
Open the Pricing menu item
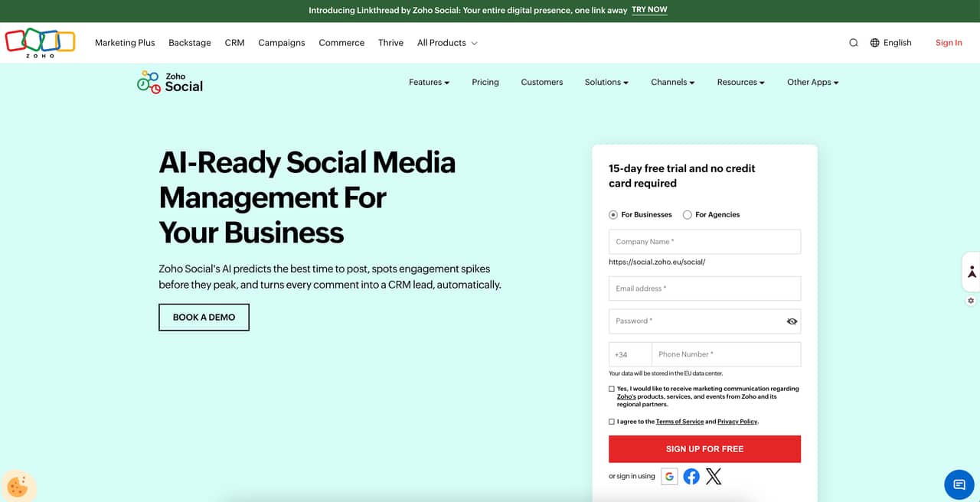click(x=485, y=82)
